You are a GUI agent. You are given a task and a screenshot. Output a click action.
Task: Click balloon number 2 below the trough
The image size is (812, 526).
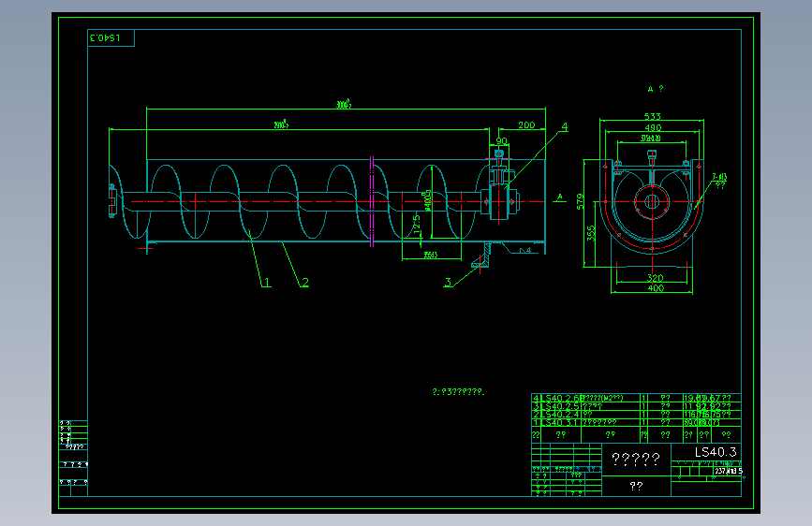tap(305, 282)
